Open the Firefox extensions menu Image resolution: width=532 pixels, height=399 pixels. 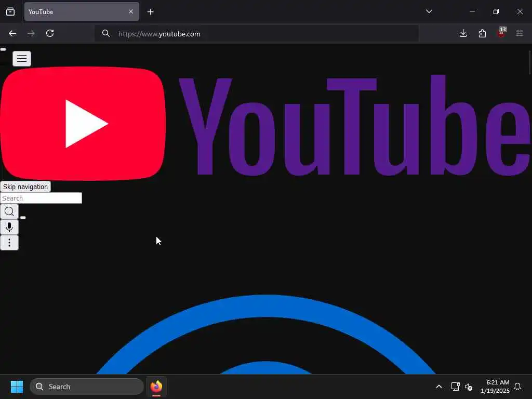[482, 33]
